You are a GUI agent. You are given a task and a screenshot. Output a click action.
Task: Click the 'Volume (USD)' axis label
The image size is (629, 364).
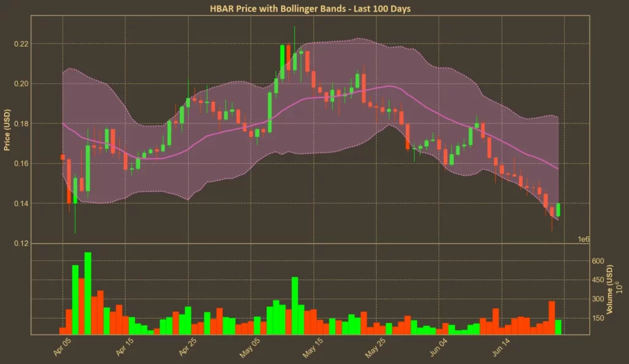click(609, 289)
